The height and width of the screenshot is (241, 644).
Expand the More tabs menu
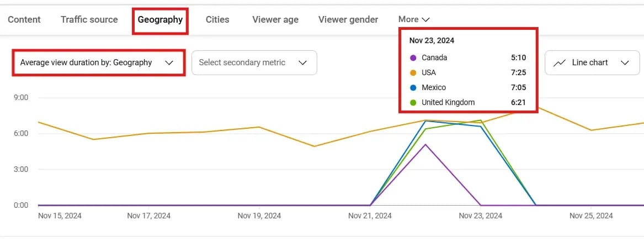pos(413,19)
